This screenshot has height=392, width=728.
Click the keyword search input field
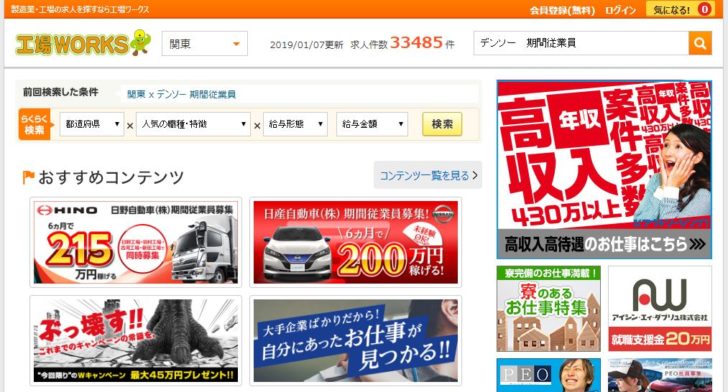coord(581,43)
